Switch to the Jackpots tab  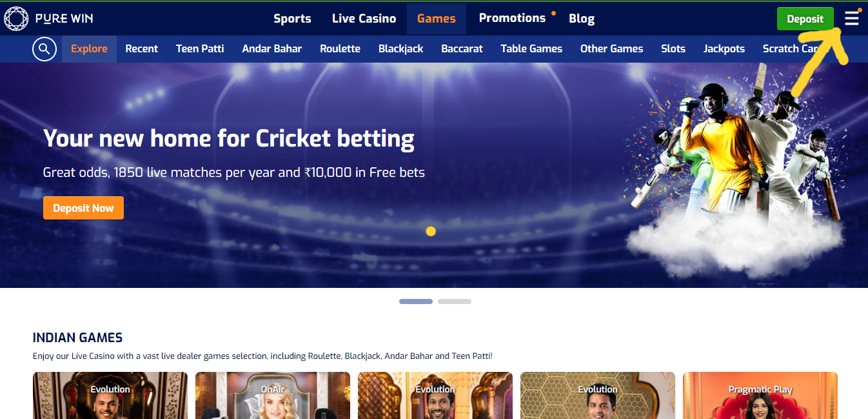[x=724, y=48]
